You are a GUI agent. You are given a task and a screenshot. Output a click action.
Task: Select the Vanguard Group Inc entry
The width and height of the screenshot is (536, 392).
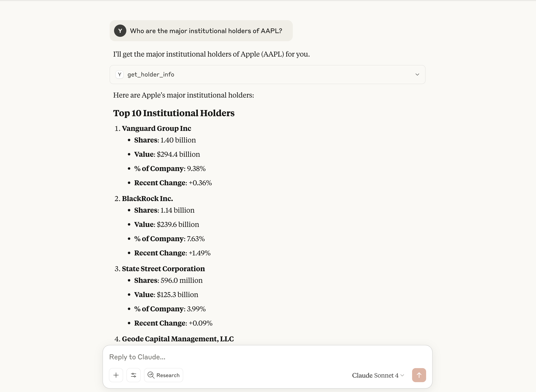156,128
